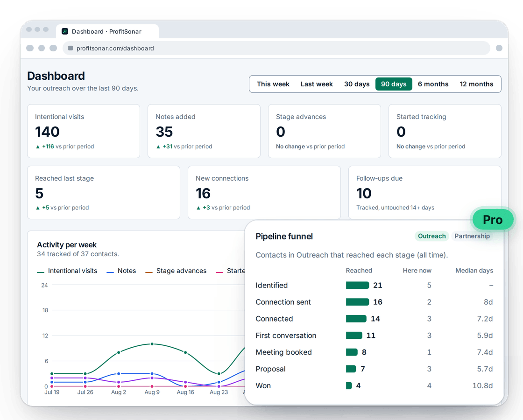Screen dimensions: 523x420
Task: Open the Reached last stage card
Action: [103, 192]
